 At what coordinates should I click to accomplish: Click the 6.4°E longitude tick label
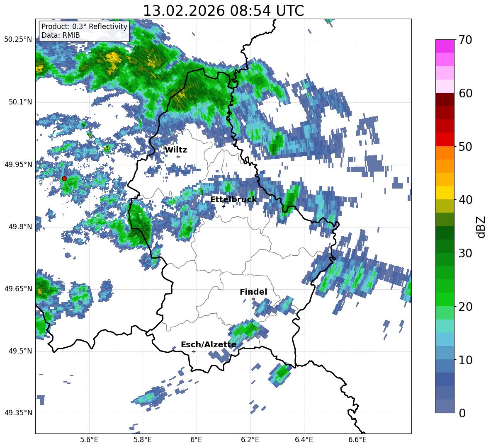(x=304, y=440)
